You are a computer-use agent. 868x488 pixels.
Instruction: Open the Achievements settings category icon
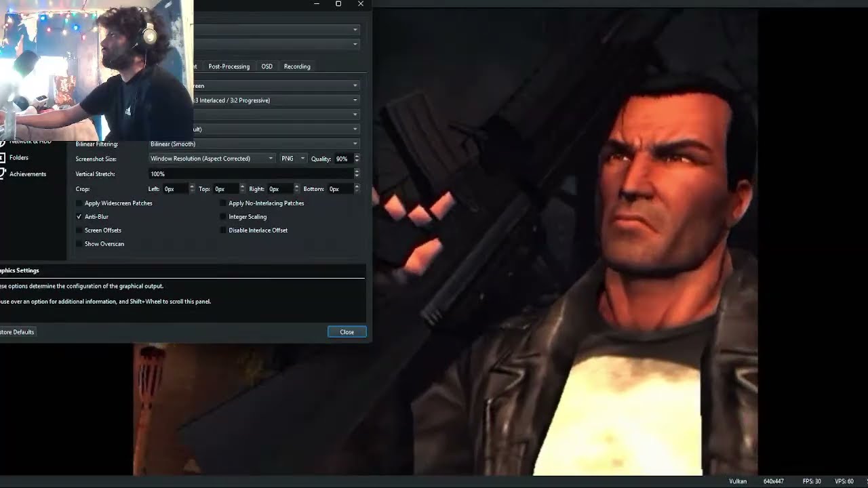coord(2,174)
